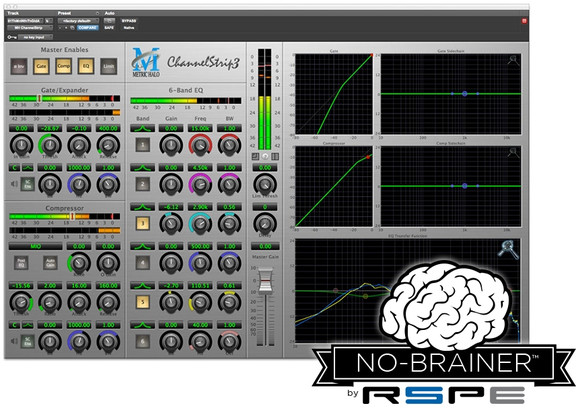Click the grid meter icon under meters

(275, 156)
